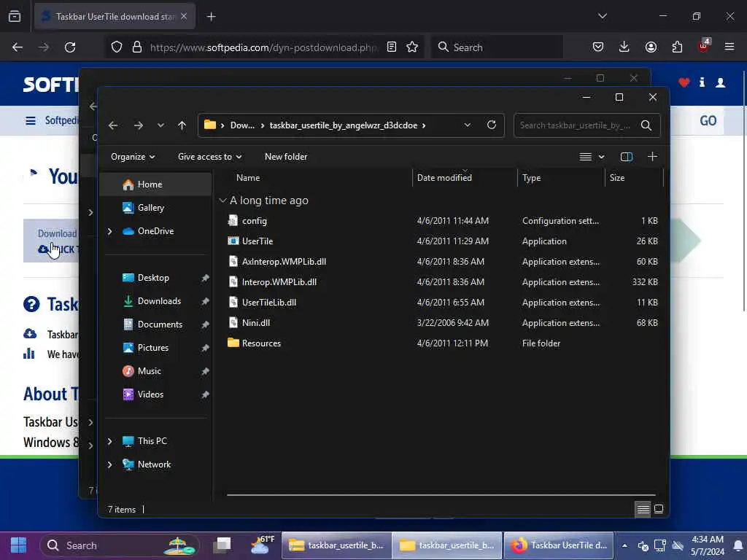Change the view layout icon
Image resolution: width=747 pixels, height=560 pixels.
[586, 157]
